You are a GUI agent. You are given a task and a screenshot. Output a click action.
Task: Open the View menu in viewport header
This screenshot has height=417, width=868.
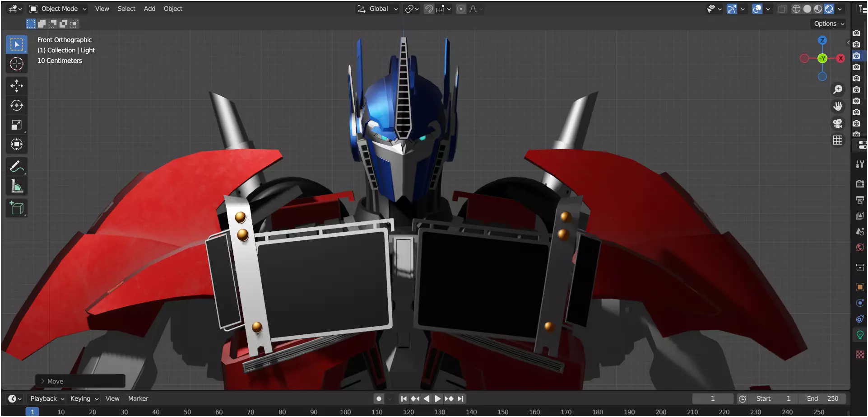(x=102, y=9)
